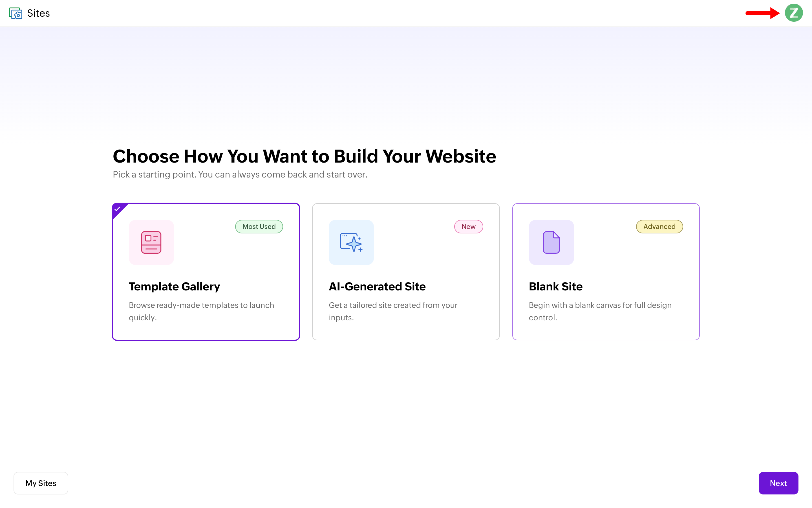Click heading "Choose How You Want to Build Your Website"
The image size is (812, 508).
(304, 156)
